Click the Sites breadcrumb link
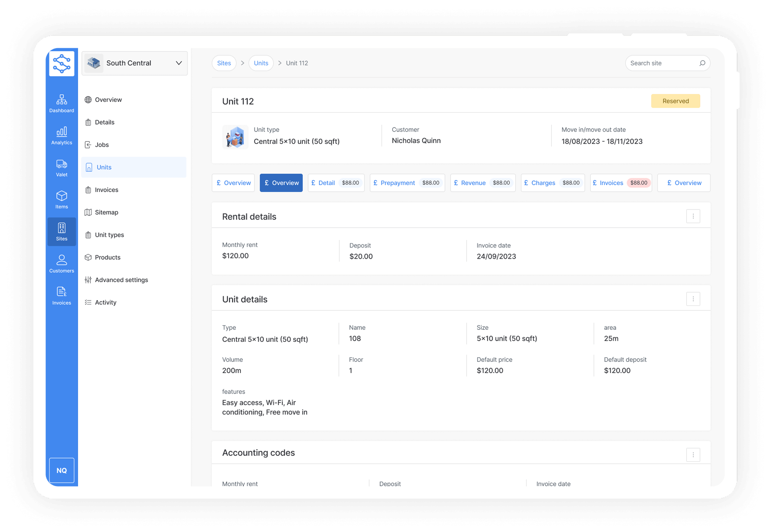The width and height of the screenshot is (773, 532). 224,63
